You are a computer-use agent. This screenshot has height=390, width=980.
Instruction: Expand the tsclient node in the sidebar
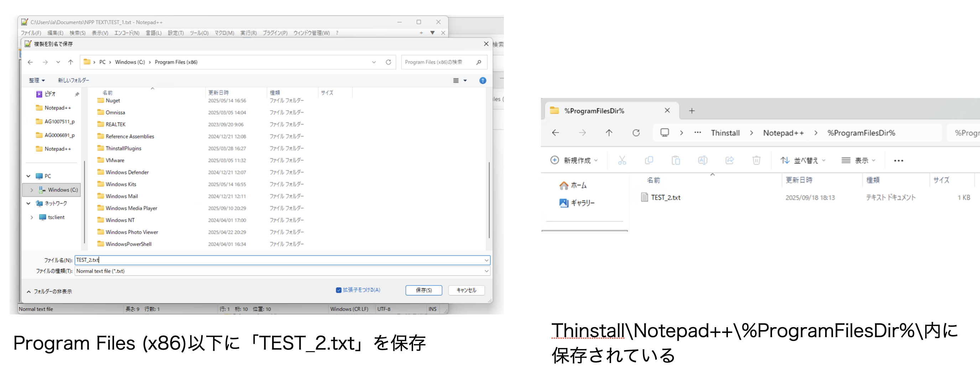coord(32,217)
